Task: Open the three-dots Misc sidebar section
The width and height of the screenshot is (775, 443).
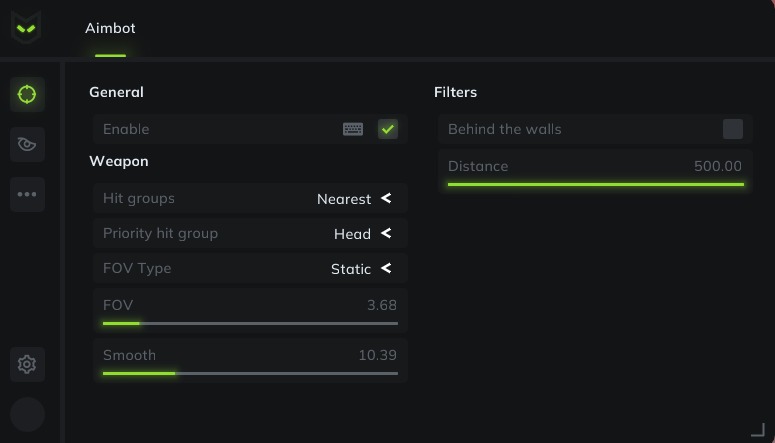Action: (27, 194)
